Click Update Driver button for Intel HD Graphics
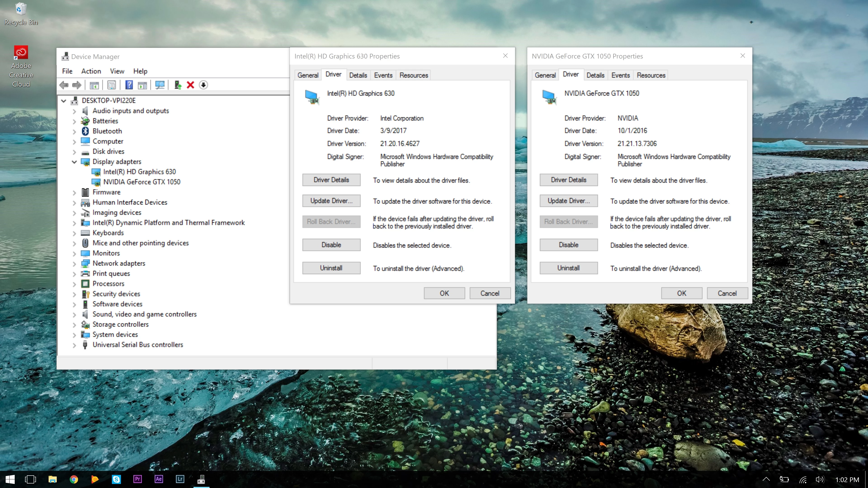This screenshot has width=868, height=488. (x=331, y=201)
